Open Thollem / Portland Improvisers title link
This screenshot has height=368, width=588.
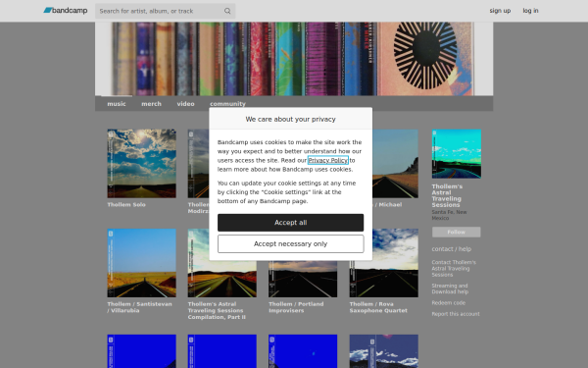click(296, 307)
